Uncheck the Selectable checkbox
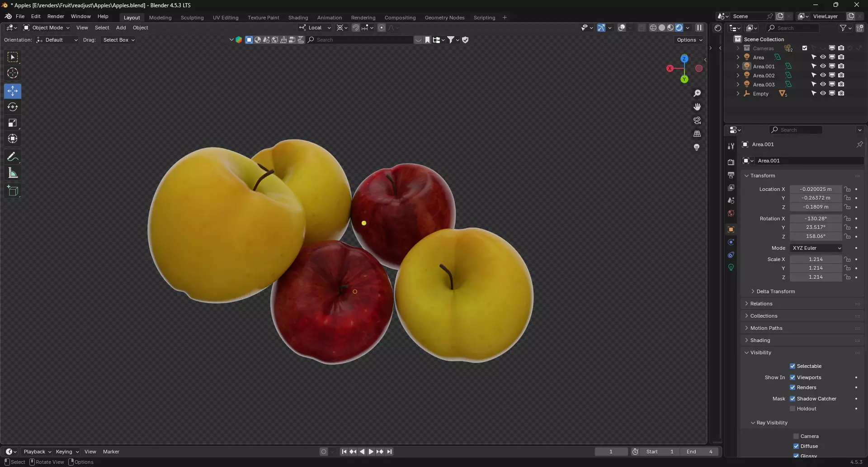868x467 pixels. click(793, 366)
